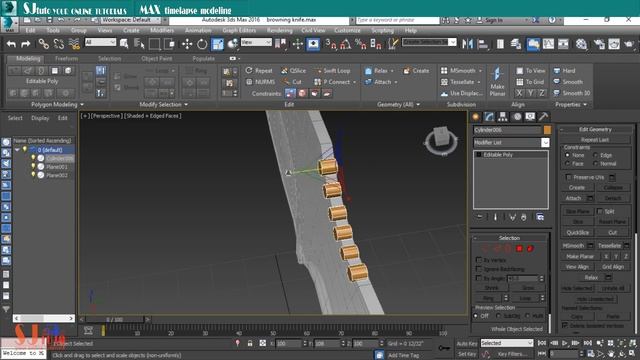Choose the Select and Move tool
Image resolution: width=640 pixels, height=360 pixels.
(x=187, y=44)
